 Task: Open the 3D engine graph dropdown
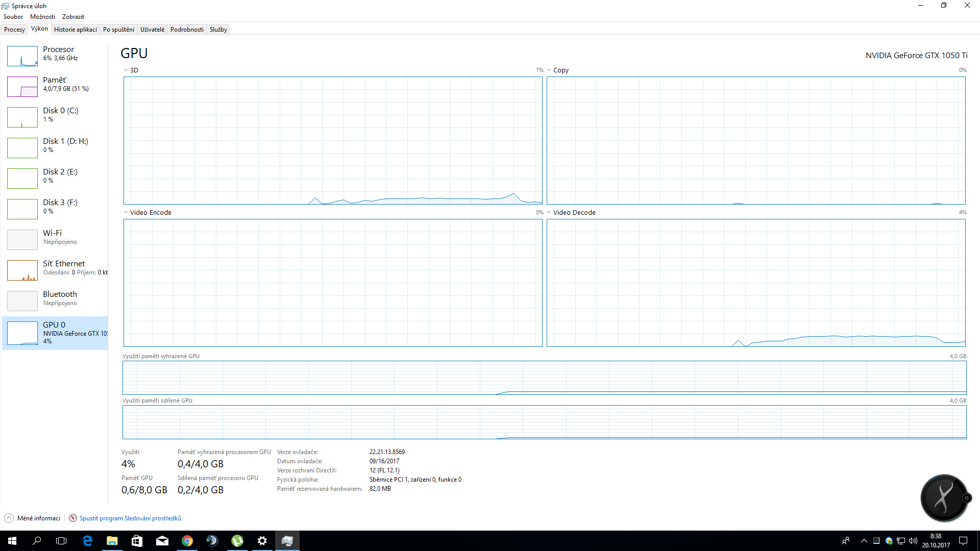(x=126, y=70)
